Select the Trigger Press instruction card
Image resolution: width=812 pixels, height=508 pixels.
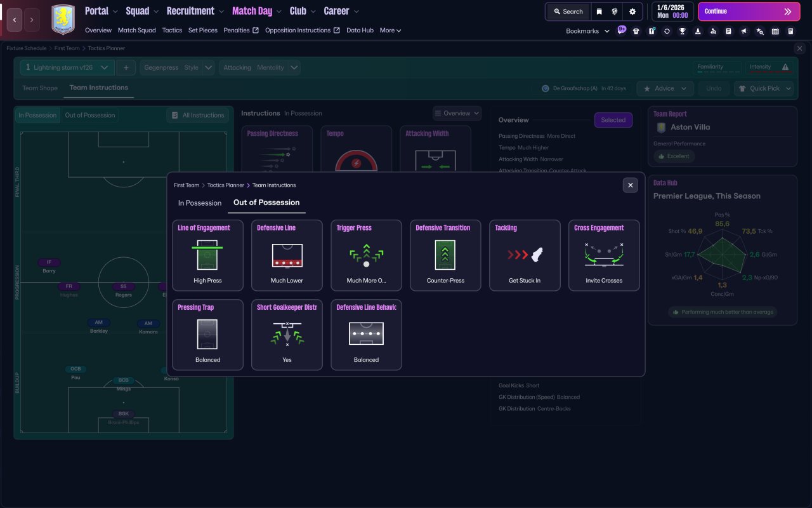tap(366, 255)
